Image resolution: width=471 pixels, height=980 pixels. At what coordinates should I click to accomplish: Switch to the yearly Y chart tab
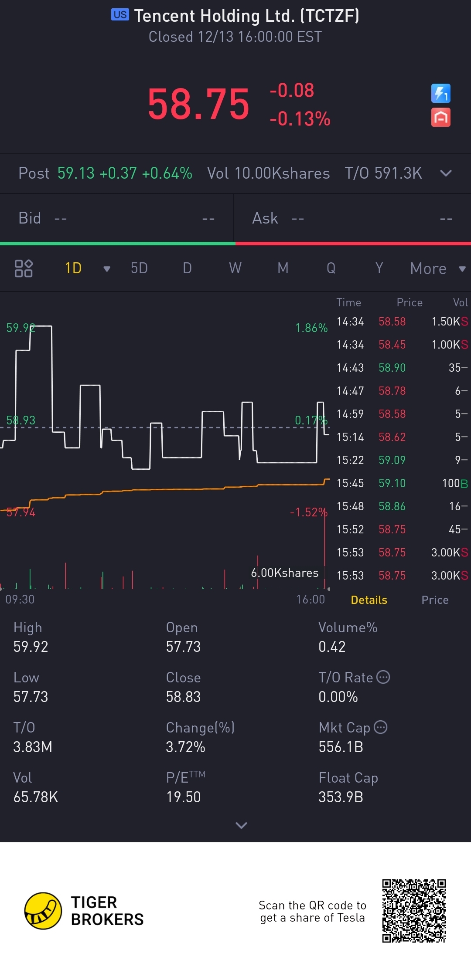pyautogui.click(x=379, y=268)
